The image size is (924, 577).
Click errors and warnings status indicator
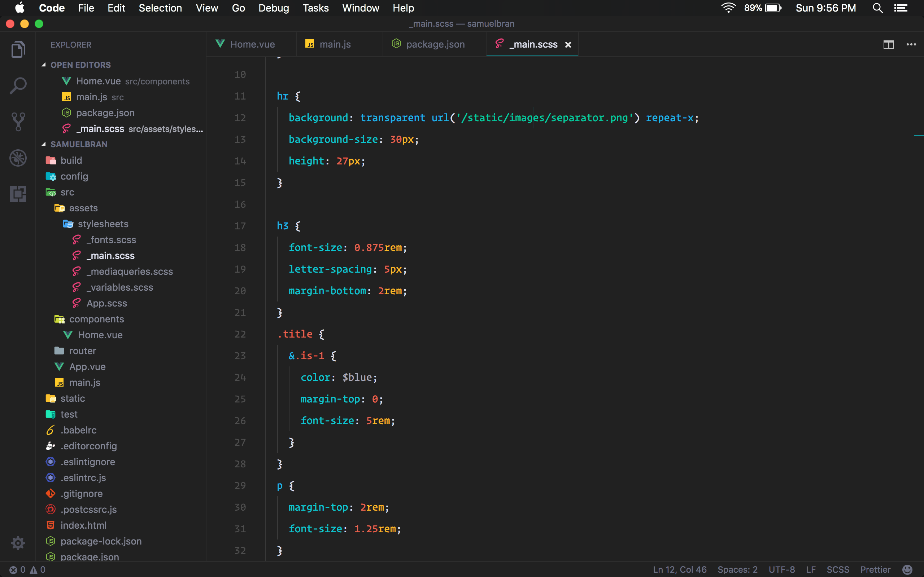(27, 569)
